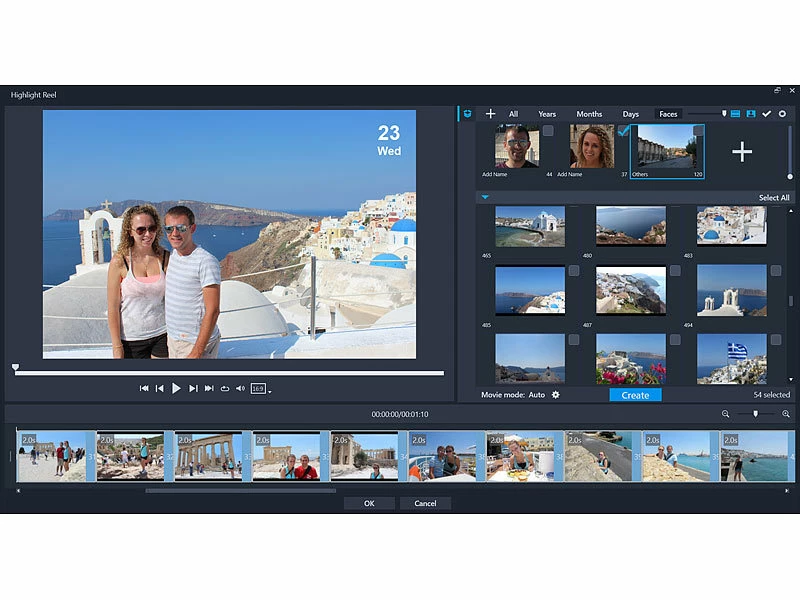The image size is (800, 600).
Task: Jump to the start of the reel
Action: tap(144, 388)
